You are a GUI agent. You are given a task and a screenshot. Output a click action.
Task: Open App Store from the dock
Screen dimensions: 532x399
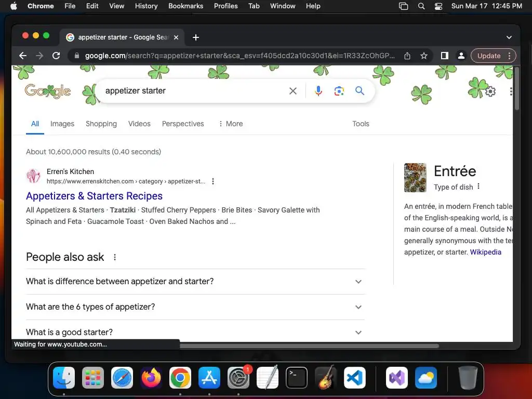point(209,378)
